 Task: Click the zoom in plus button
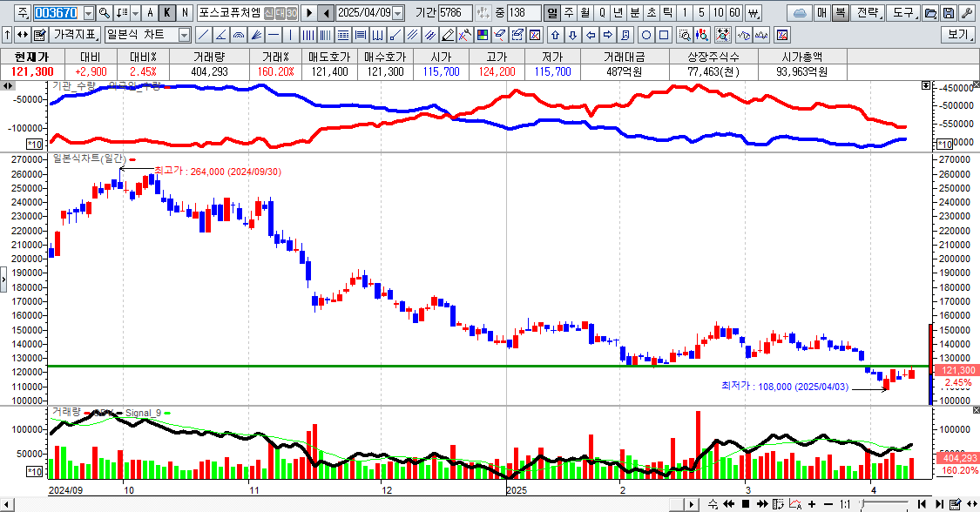tap(812, 504)
